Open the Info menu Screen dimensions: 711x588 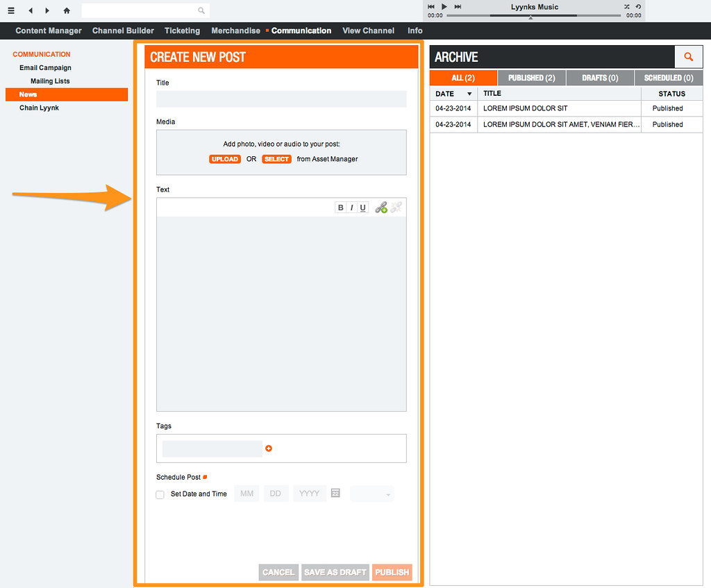(x=415, y=31)
